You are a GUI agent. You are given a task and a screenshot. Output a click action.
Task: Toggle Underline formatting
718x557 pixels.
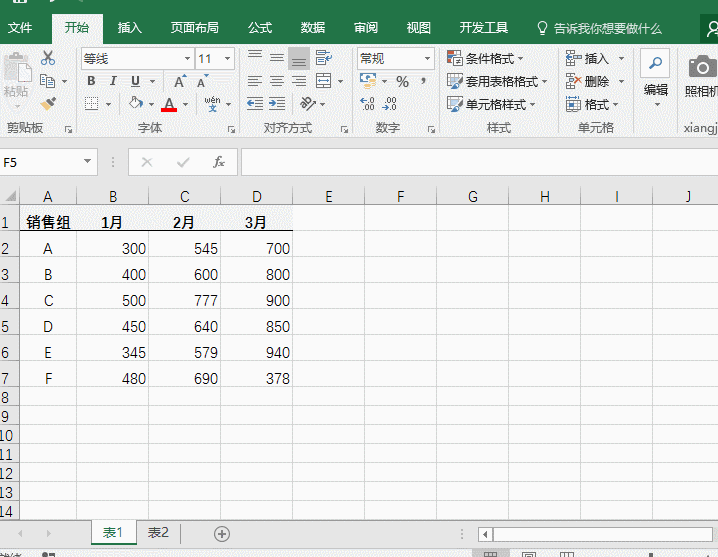[135, 81]
